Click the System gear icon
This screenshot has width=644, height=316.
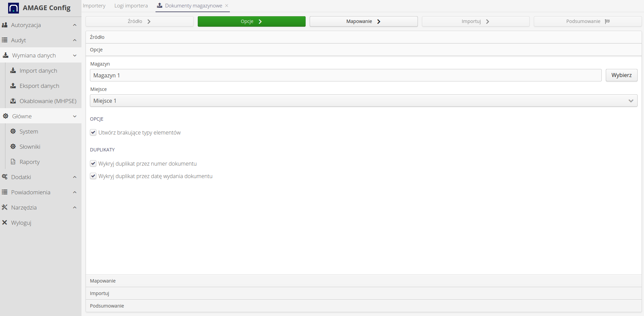13,131
